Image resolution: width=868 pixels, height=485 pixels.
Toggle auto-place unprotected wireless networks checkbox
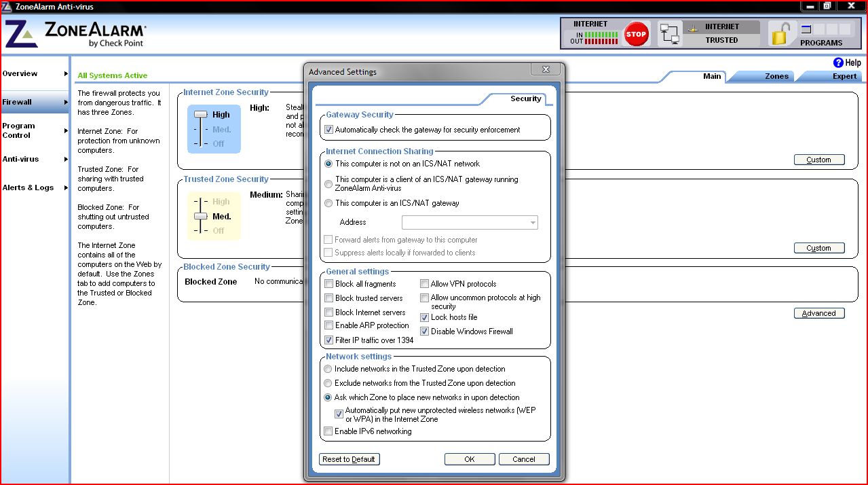tap(339, 414)
